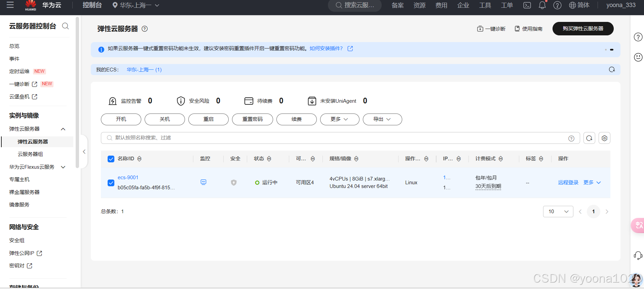644x289 pixels.
Task: Open 备案 in top navigation
Action: [x=397, y=5]
